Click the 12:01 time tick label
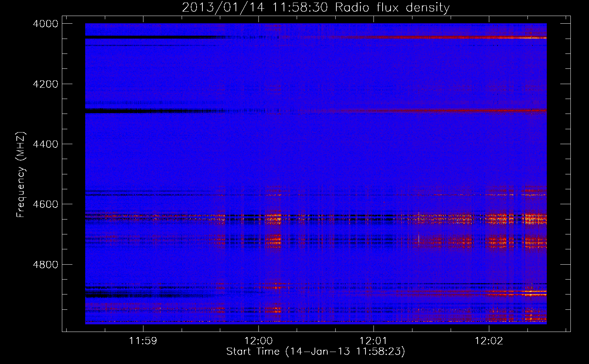 (x=373, y=341)
